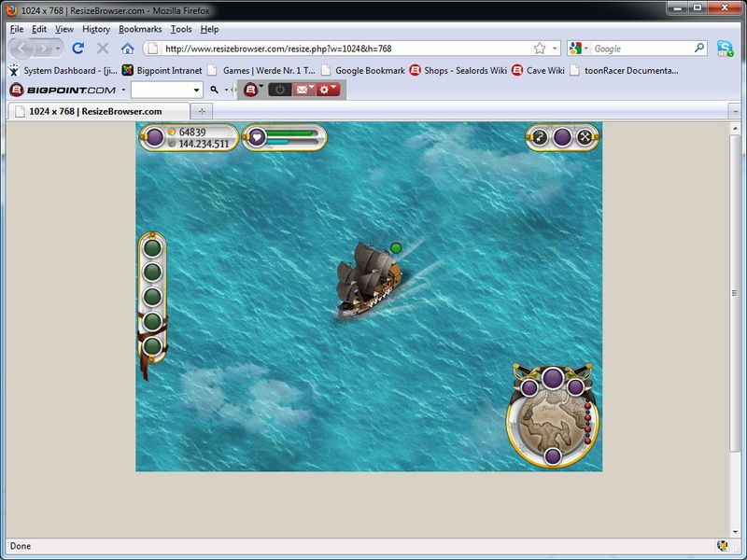Open the System Dashboard bookmark
This screenshot has height=560, width=747.
63,71
